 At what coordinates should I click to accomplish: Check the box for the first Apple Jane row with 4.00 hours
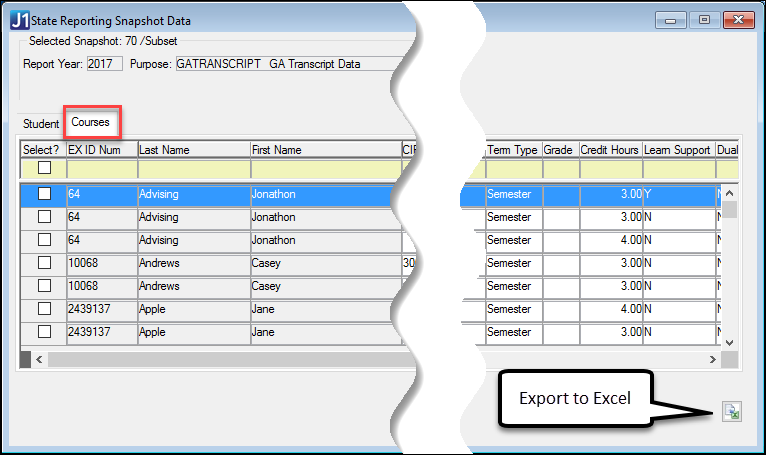tap(44, 308)
